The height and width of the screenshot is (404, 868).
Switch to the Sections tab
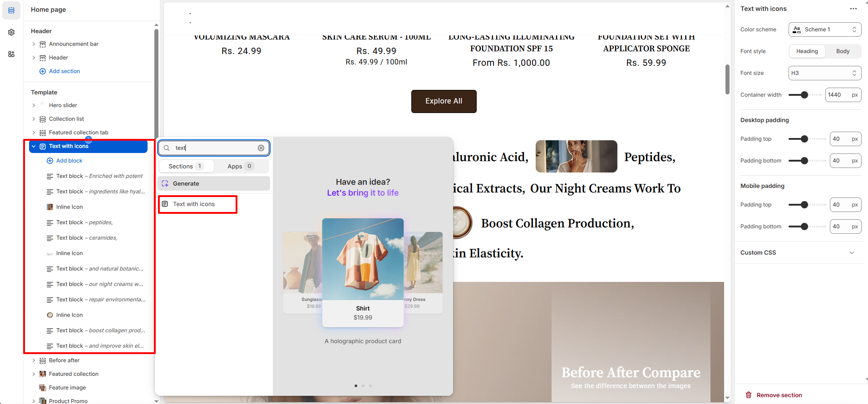pos(186,167)
